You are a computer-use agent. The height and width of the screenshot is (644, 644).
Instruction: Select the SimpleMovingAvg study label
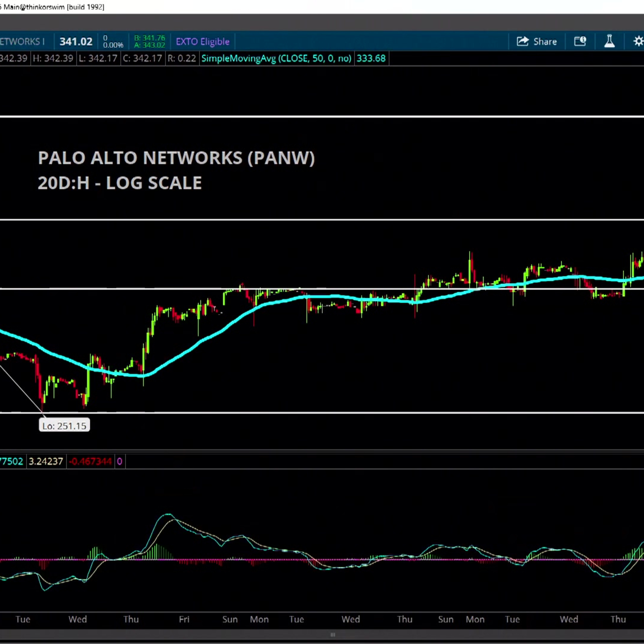276,59
